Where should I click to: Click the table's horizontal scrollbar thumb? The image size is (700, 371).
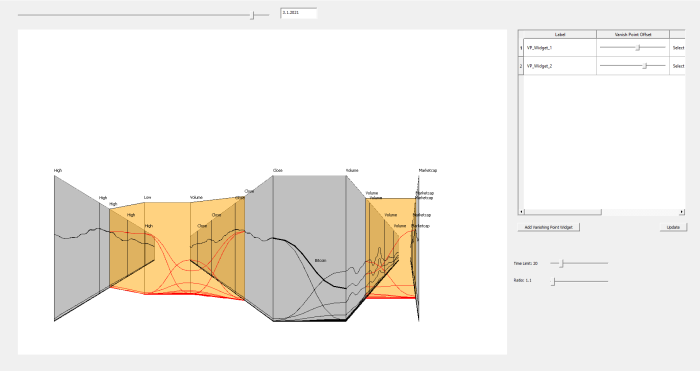tap(562, 212)
